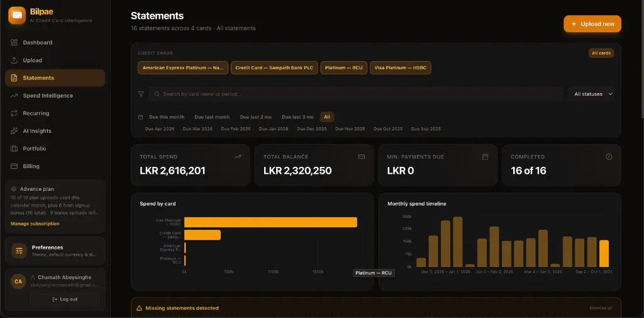Filter by Due Apr 2026

pos(160,129)
